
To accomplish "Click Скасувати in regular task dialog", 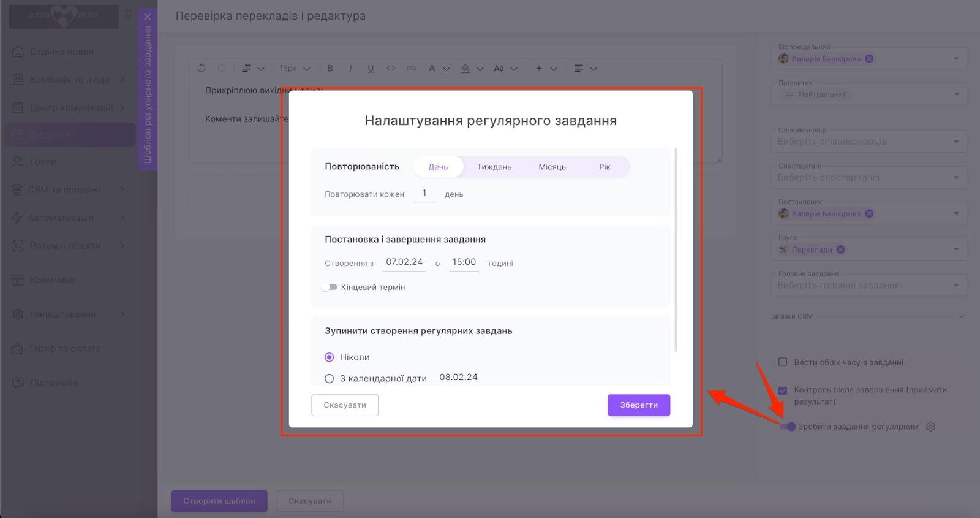I will pyautogui.click(x=345, y=405).
